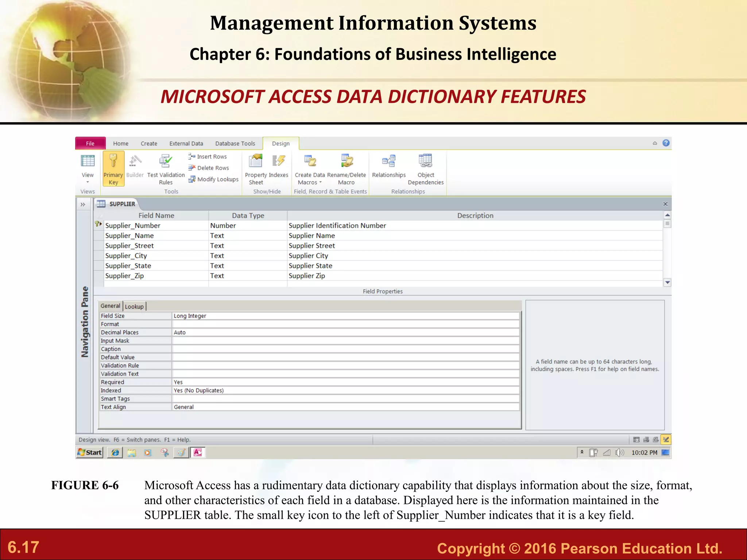Switch to External Data tab
Viewport: 747px width, 560px height.
tap(186, 144)
